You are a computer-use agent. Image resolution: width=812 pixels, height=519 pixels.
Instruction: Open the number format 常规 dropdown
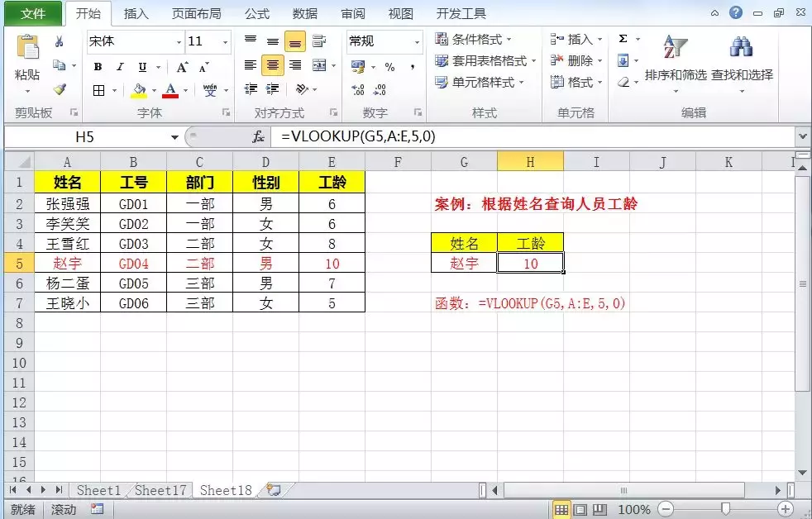point(417,42)
